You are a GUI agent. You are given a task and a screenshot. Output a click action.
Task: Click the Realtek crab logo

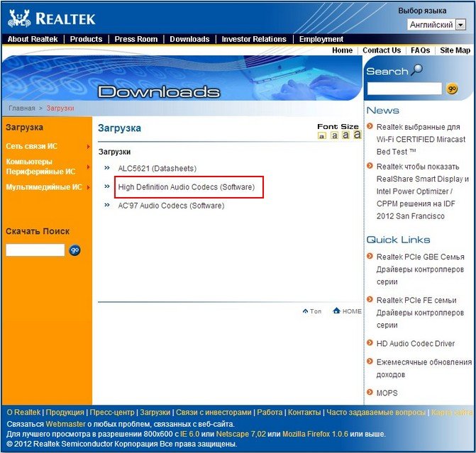tap(19, 18)
